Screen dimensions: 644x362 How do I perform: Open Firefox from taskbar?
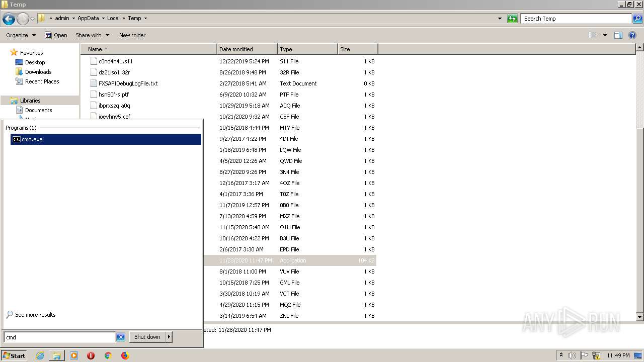click(x=125, y=355)
